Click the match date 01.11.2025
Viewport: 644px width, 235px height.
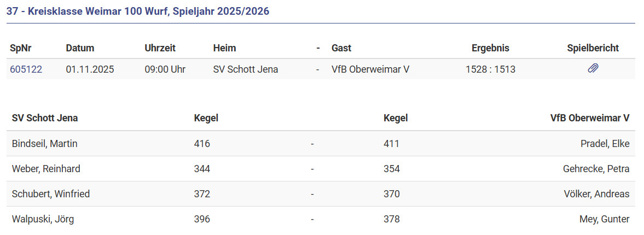90,69
